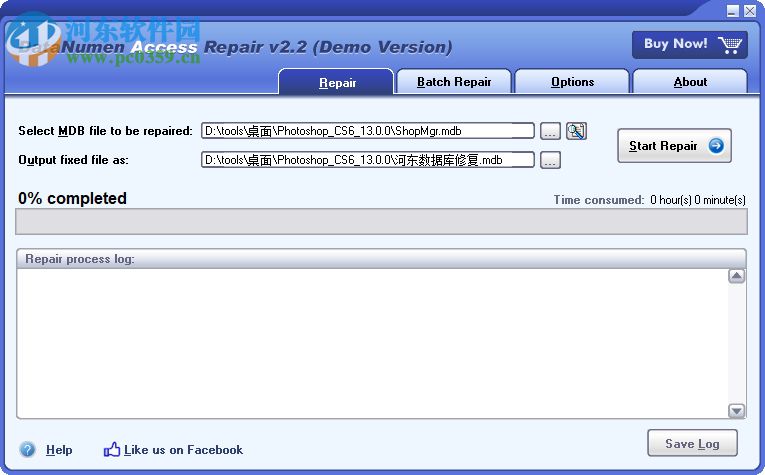This screenshot has width=765, height=475.
Task: Click the log scroll up arrow
Action: coord(736,276)
